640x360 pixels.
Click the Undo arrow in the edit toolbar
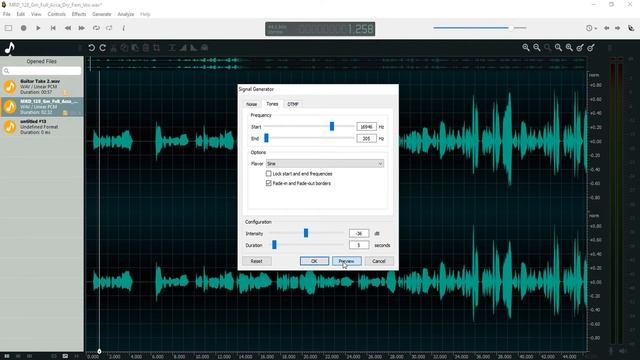click(x=92, y=48)
